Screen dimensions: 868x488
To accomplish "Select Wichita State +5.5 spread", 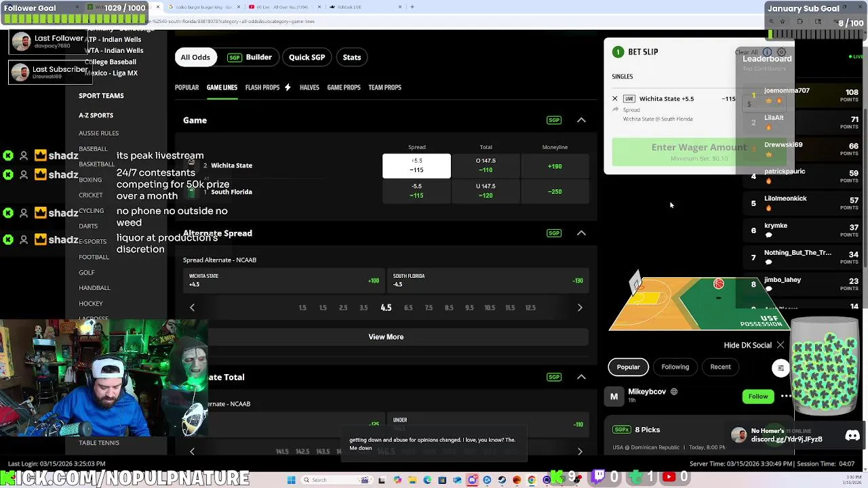I will [416, 166].
